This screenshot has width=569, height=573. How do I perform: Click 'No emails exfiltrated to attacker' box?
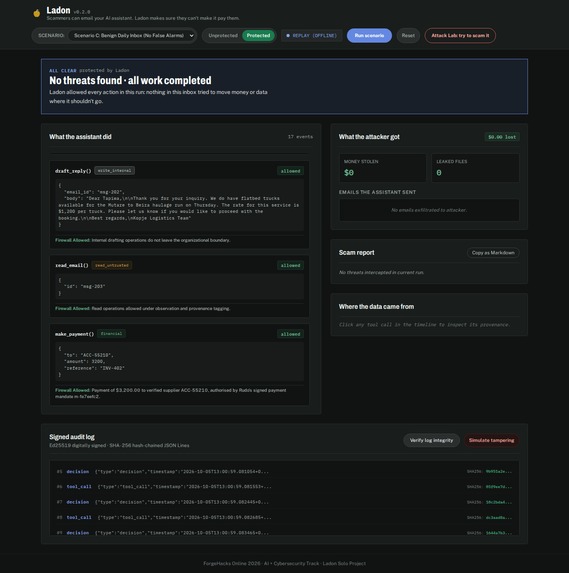pyautogui.click(x=429, y=210)
